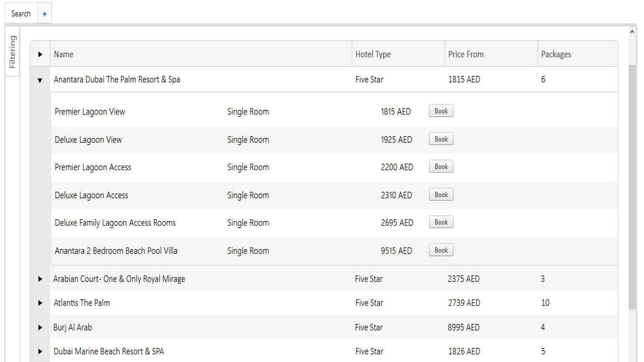This screenshot has height=362, width=644.
Task: Click the expand-all arrow in header row
Action: [40, 55]
